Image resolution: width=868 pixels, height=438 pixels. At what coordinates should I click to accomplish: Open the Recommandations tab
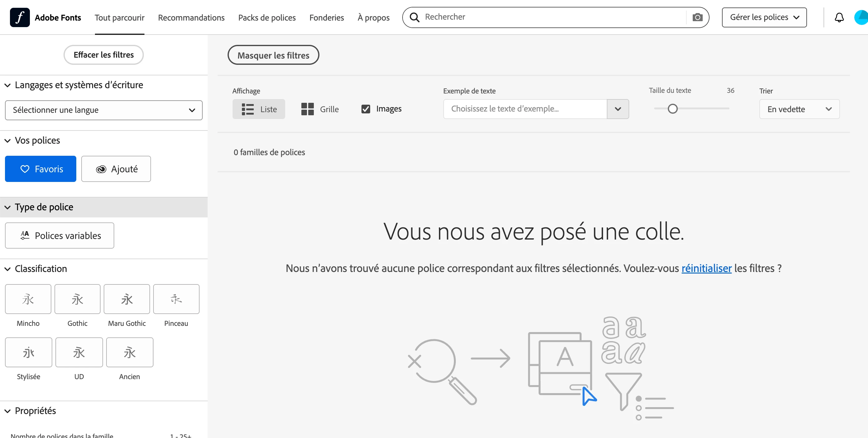[x=191, y=17]
